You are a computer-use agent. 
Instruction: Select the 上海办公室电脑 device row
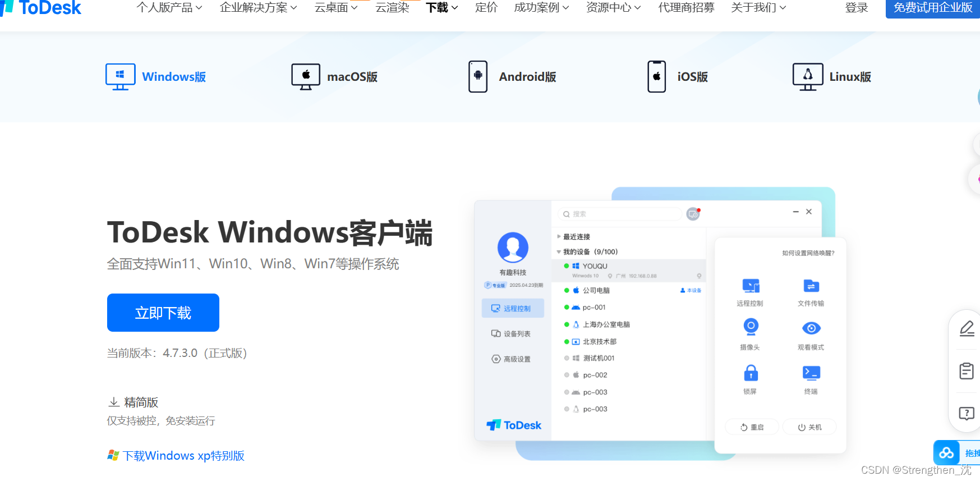click(x=629, y=324)
